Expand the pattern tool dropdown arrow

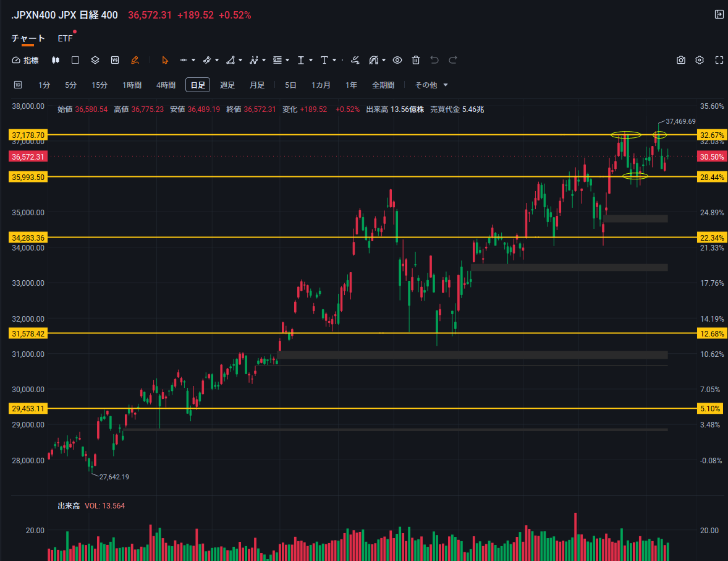(x=264, y=60)
